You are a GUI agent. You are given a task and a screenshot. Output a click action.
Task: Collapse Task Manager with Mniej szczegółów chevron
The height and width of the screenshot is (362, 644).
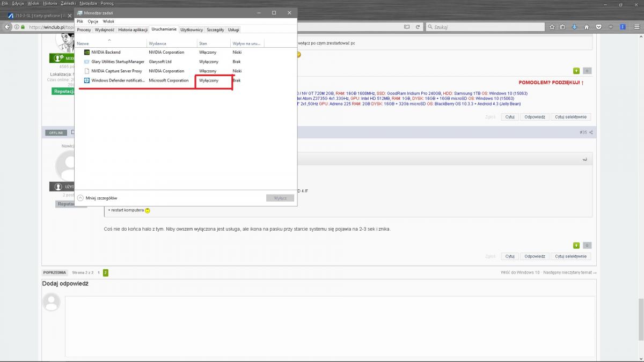coord(80,198)
